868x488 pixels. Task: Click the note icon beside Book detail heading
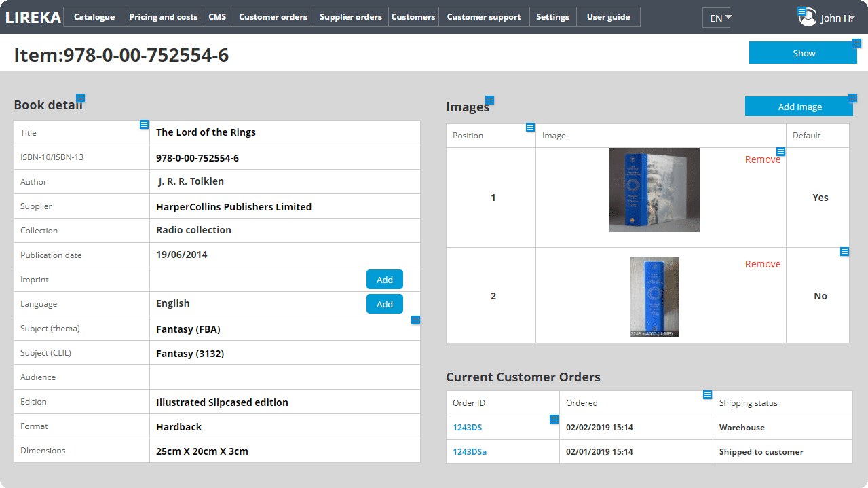81,98
